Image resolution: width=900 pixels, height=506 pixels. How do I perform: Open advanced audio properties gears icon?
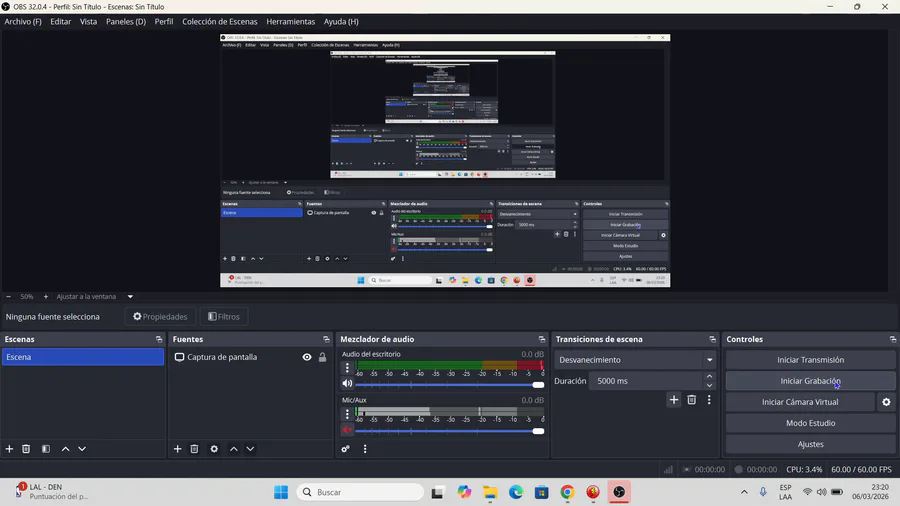click(x=346, y=449)
